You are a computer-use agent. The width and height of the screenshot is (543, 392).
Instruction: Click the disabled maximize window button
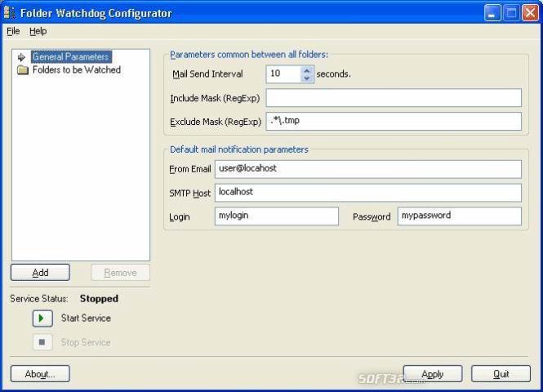click(x=511, y=13)
